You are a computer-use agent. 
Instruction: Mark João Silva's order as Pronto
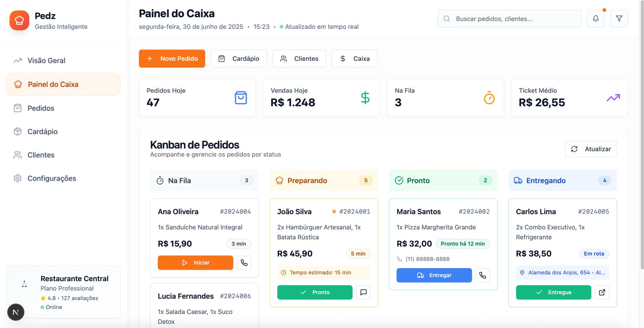(315, 292)
